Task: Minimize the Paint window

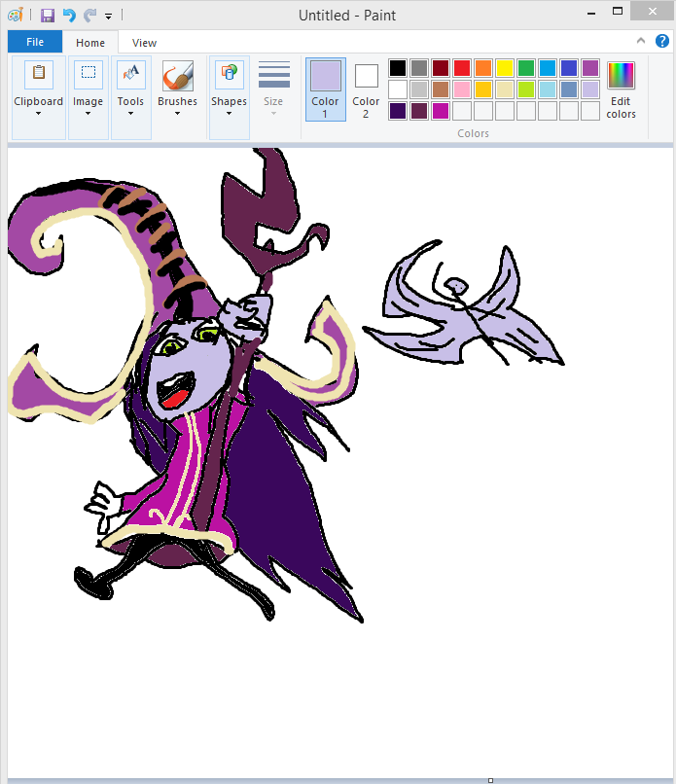Action: [591, 13]
